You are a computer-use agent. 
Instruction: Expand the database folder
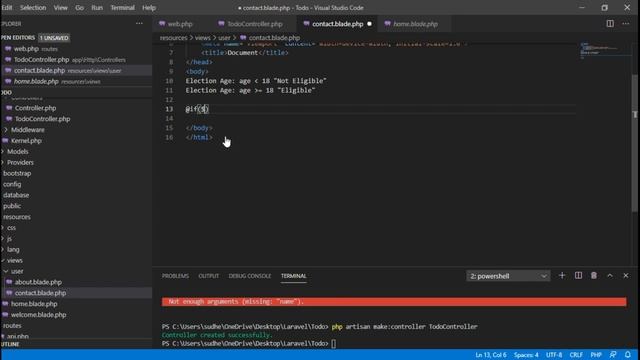click(x=76, y=195)
